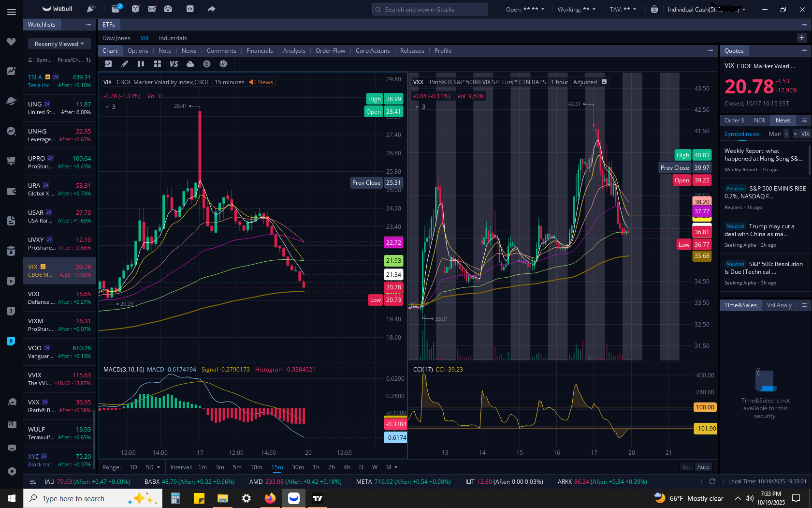Screen dimensions: 812x508
Task: Open candlestick chart type icon
Action: 141,64
